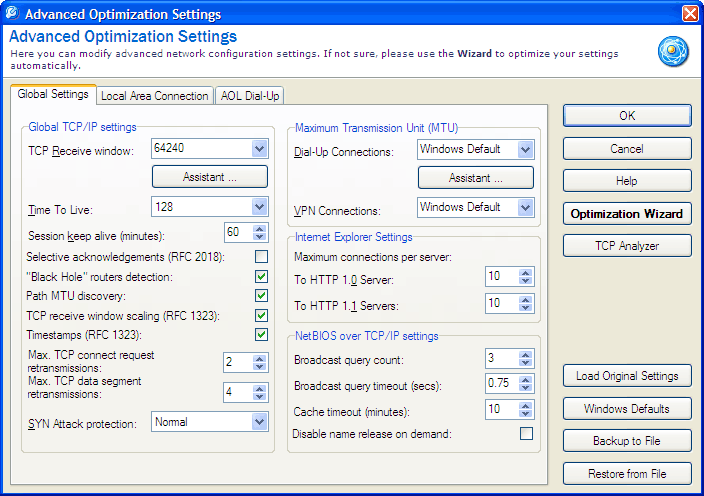704x496 pixels.
Task: Expand the Time To Live dropdown
Action: [260, 207]
